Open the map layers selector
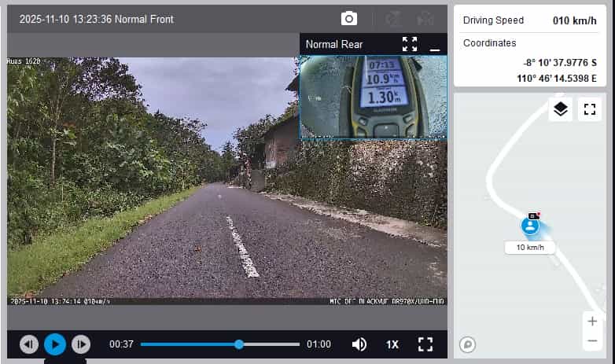 tap(560, 109)
